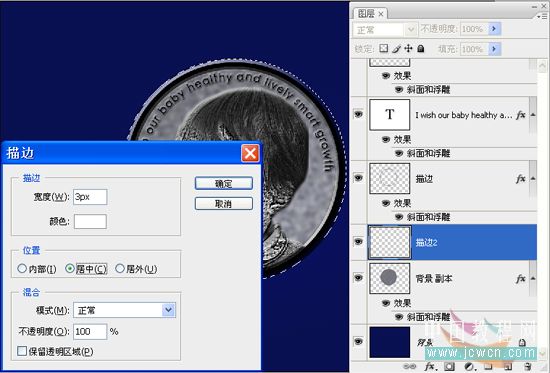550x373 pixels.
Task: Toggle 效果 eye under 背景 副本 layer
Action: [x=386, y=303]
